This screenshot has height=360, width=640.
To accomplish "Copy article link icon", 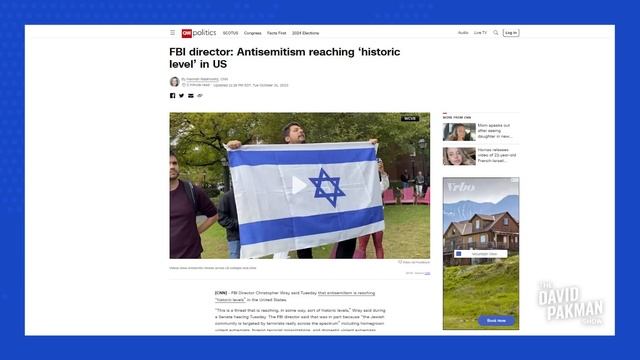I will coord(200,96).
